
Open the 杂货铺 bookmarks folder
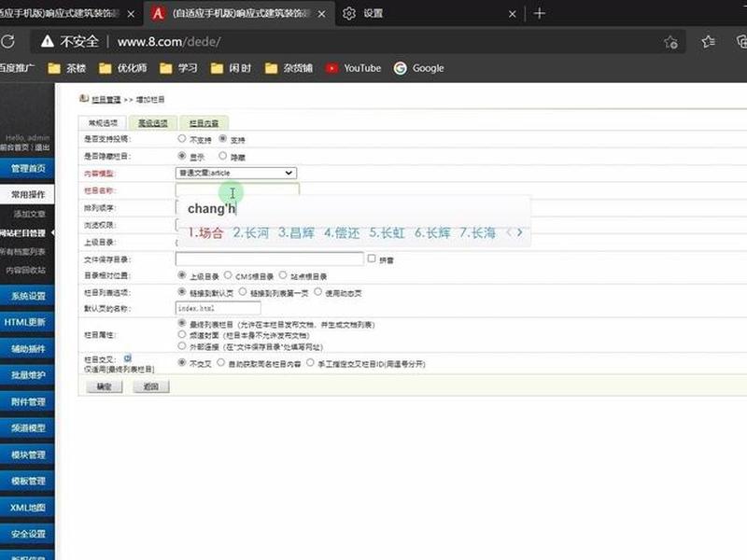tap(289, 68)
